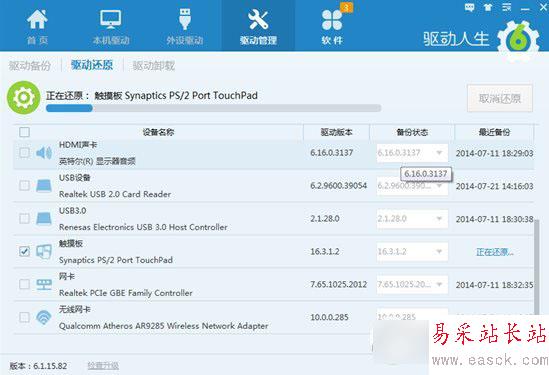549x375 pixels.
Task: Open the 驱动卸载 sub-tab
Action: 154,65
